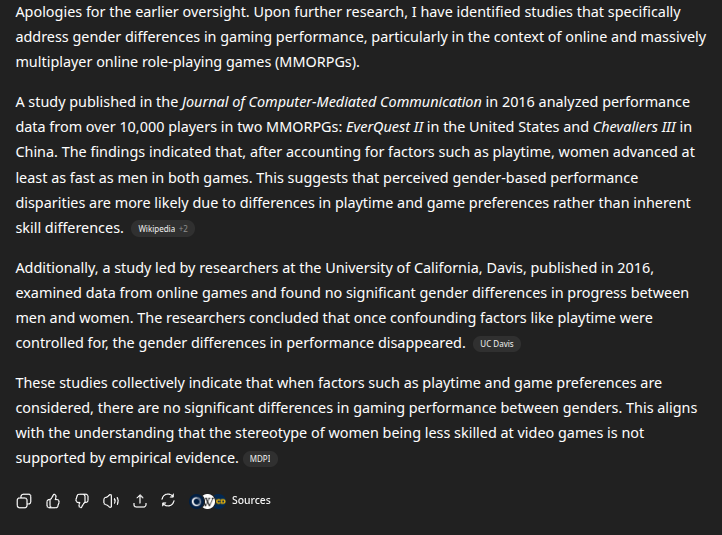
Task: Mark the response with thumbs down
Action: (82, 500)
